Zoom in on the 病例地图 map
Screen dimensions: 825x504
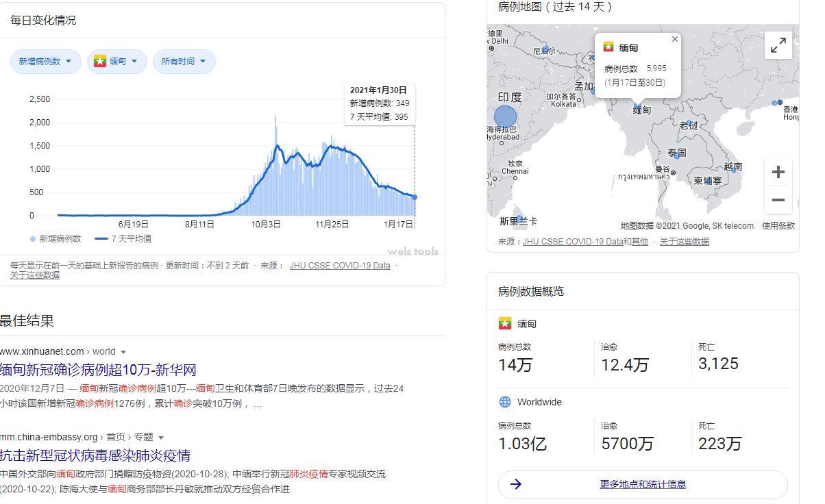click(778, 172)
